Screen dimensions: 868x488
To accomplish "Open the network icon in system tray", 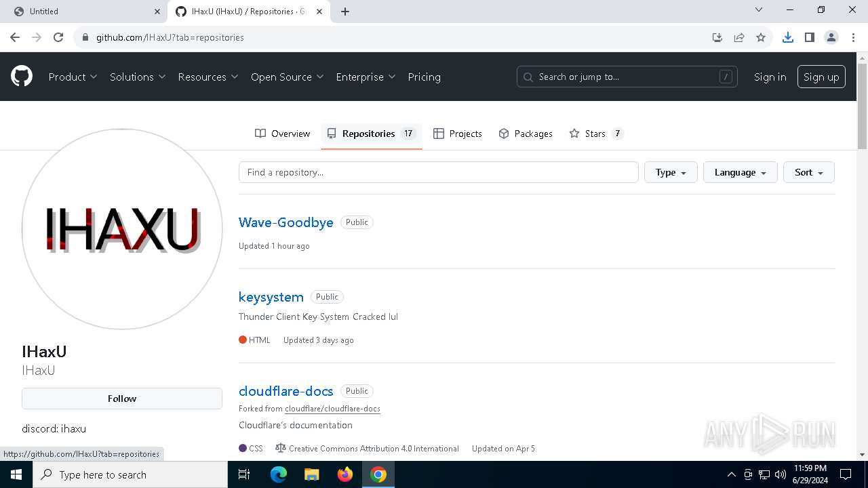I will pyautogui.click(x=764, y=474).
